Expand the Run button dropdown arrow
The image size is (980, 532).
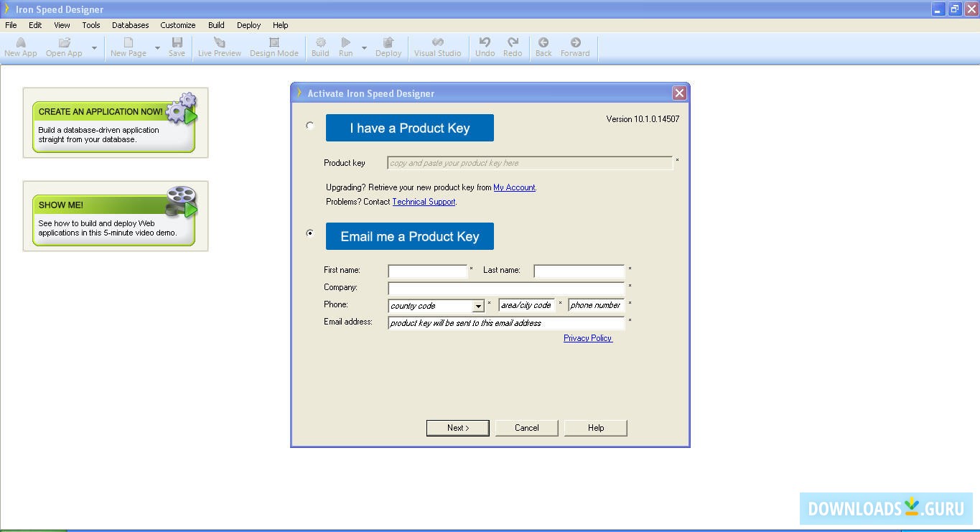363,49
